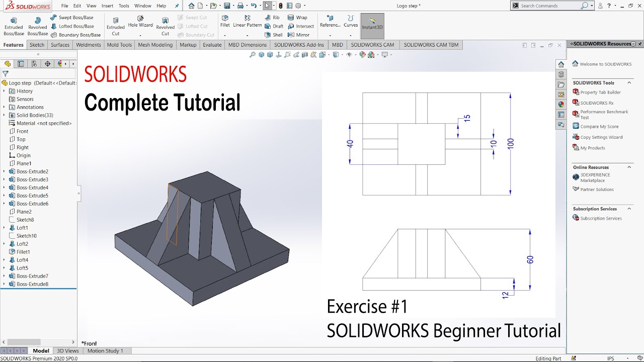Image resolution: width=644 pixels, height=362 pixels.
Task: Open the PropertyManager tab icon
Action: (x=21, y=64)
